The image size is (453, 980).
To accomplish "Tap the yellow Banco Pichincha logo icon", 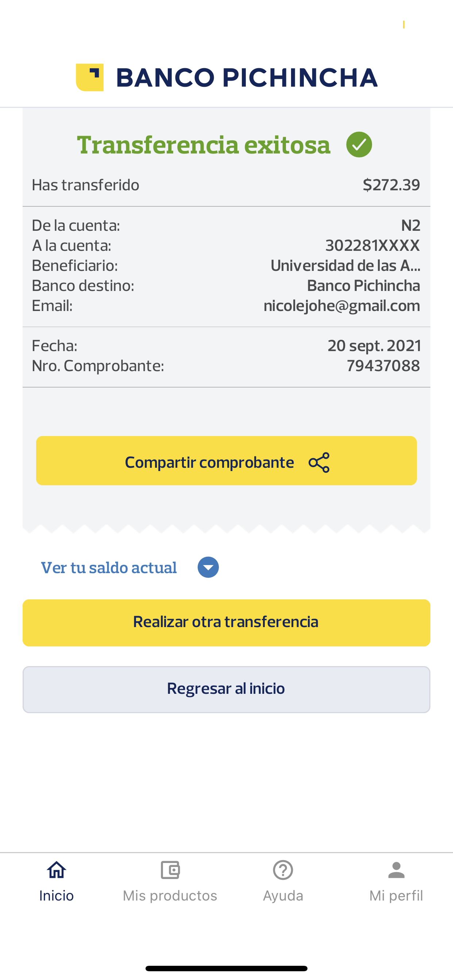I will (x=90, y=78).
